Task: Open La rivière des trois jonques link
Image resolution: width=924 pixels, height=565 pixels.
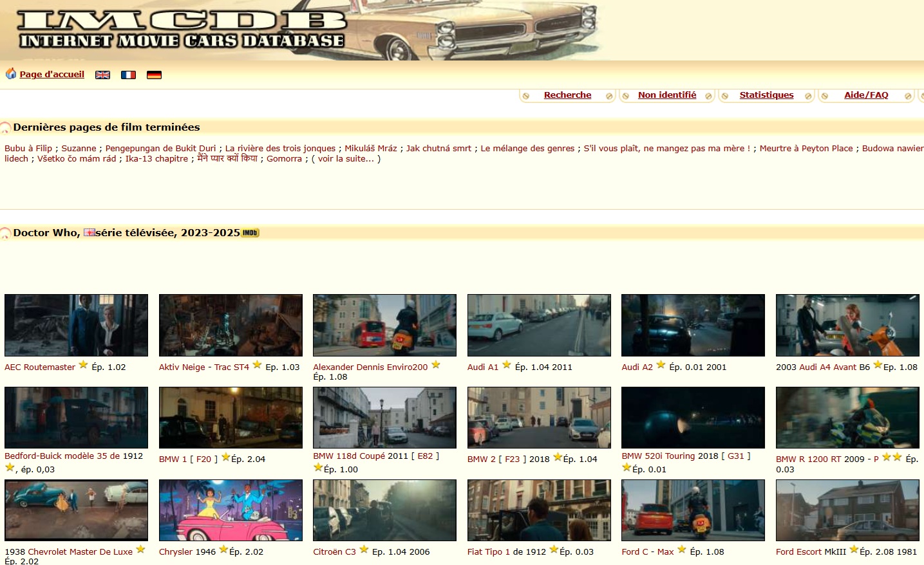Action: pyautogui.click(x=280, y=149)
